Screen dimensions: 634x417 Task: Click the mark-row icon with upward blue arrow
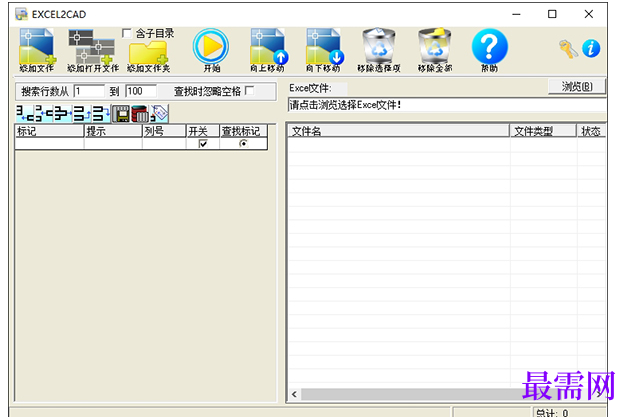82,114
